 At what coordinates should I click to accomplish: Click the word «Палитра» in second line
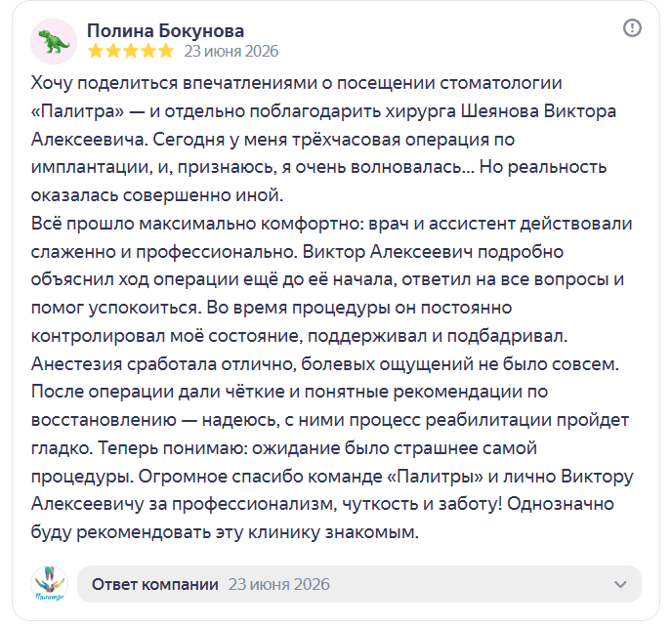click(x=77, y=111)
